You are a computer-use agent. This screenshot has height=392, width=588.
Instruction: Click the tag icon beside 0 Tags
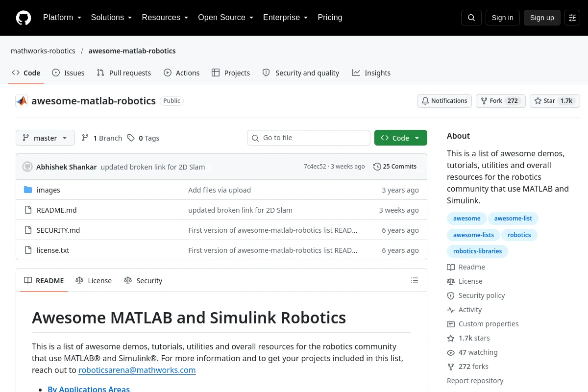point(131,138)
